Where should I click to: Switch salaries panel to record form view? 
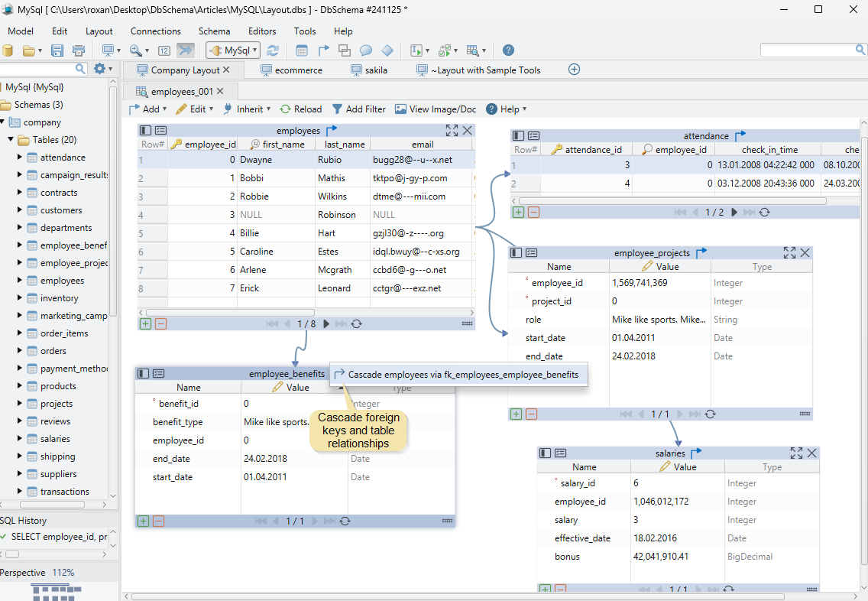point(560,453)
